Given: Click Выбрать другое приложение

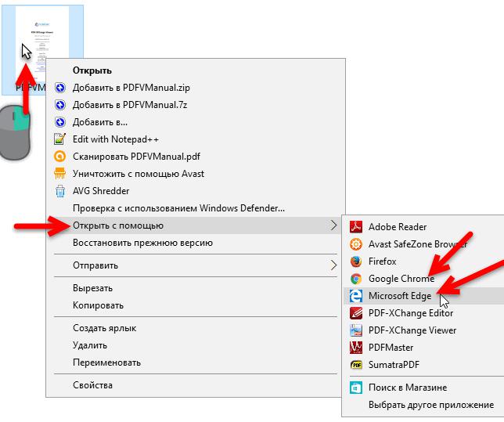Looking at the screenshot, I should click(x=431, y=405).
